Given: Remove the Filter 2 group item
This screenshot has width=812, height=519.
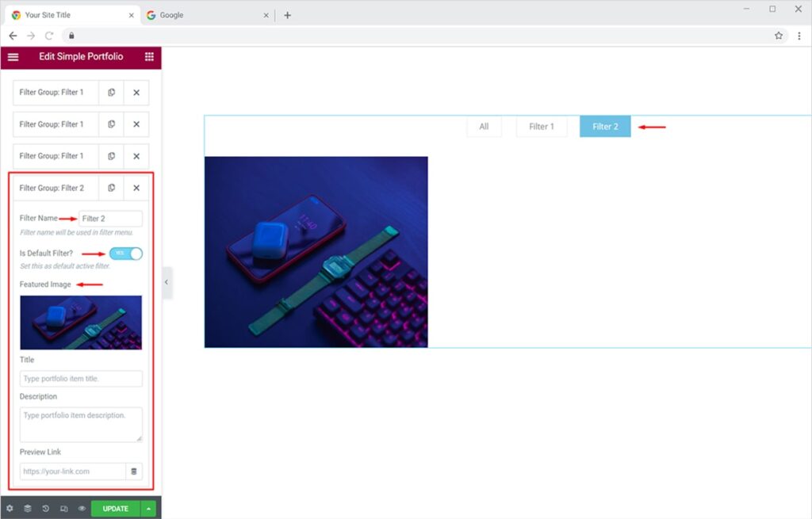Looking at the screenshot, I should (136, 188).
